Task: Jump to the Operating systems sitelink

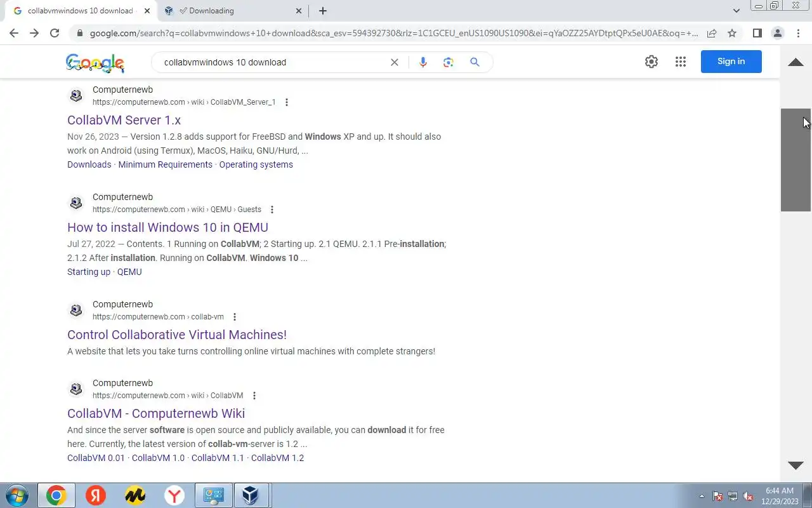Action: tap(256, 164)
